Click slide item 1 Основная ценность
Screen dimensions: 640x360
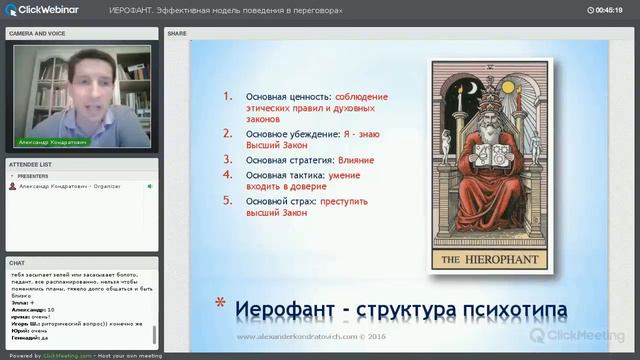point(305,108)
